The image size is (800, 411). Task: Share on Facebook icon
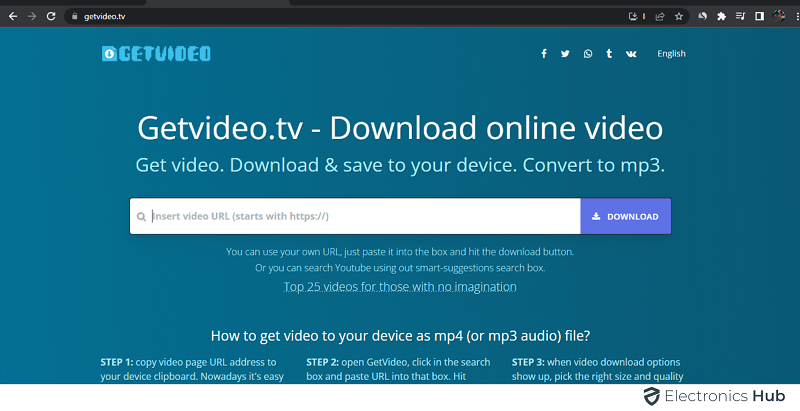click(544, 54)
